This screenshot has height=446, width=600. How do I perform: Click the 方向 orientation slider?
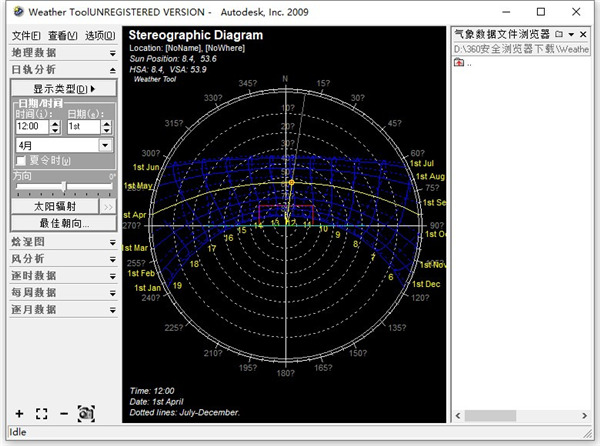point(65,186)
